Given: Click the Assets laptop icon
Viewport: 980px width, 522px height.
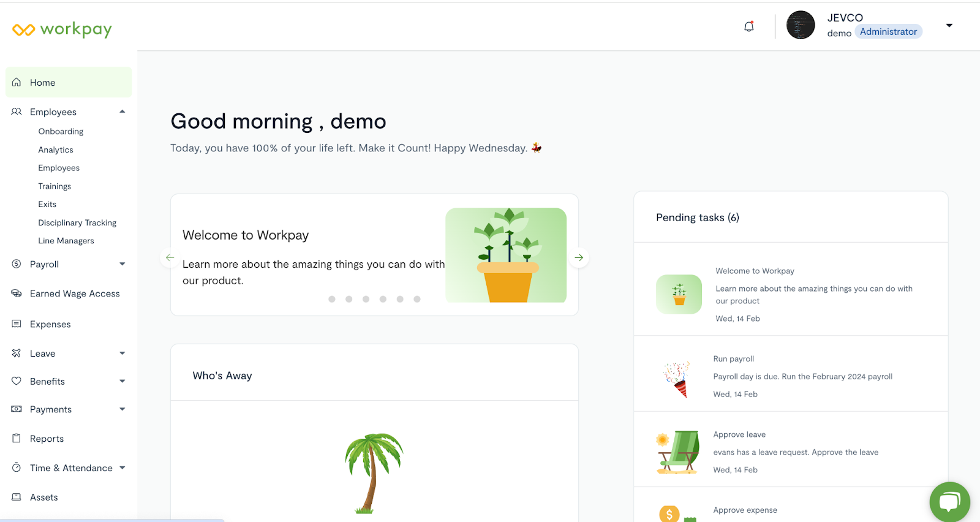Looking at the screenshot, I should click(17, 497).
